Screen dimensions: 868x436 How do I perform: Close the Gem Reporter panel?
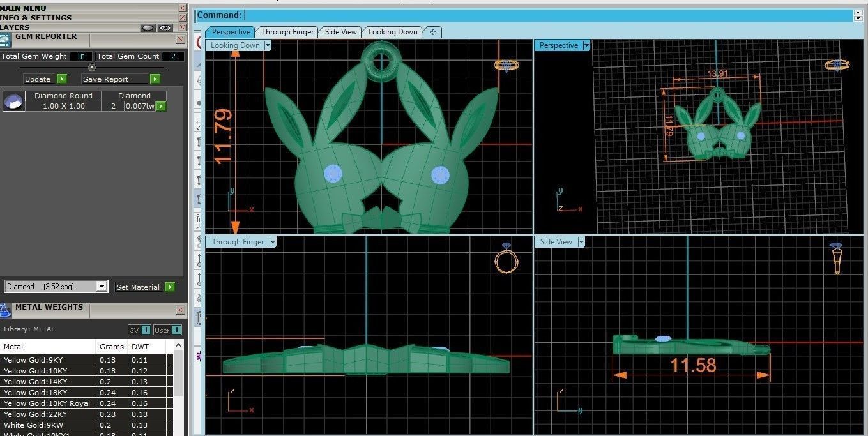180,40
